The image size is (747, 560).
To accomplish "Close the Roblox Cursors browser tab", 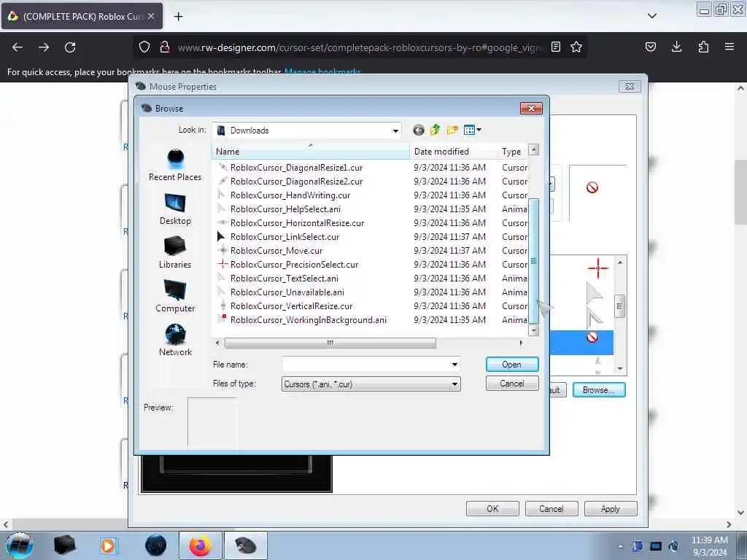I will pyautogui.click(x=151, y=16).
